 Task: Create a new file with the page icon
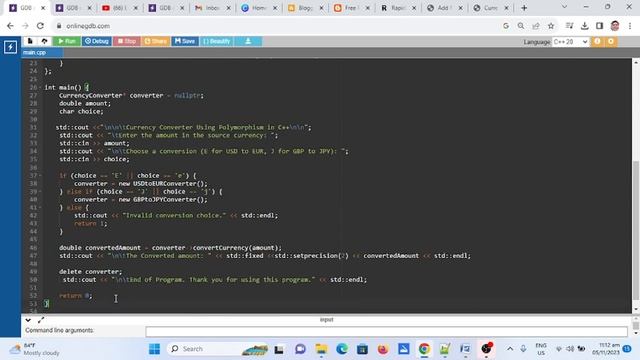pos(30,41)
